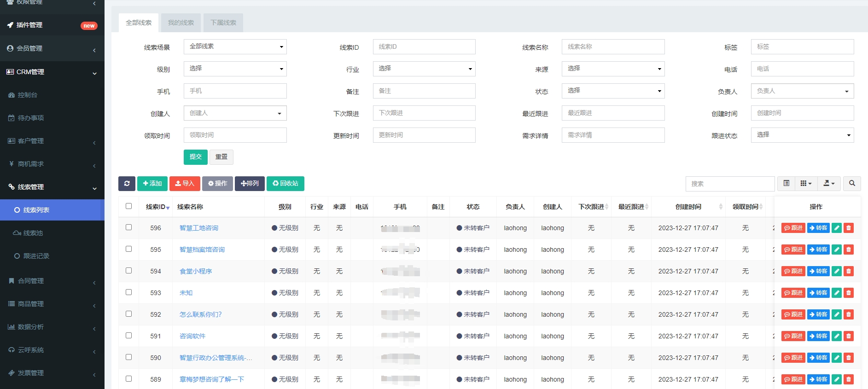Click delete trash icon for lead 590

pyautogui.click(x=849, y=358)
